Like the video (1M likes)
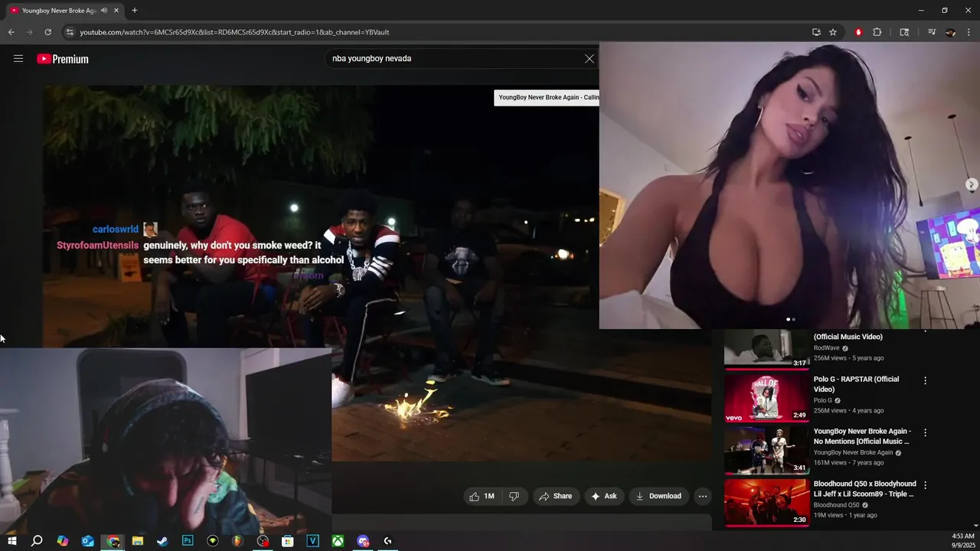The image size is (980, 551). (482, 496)
